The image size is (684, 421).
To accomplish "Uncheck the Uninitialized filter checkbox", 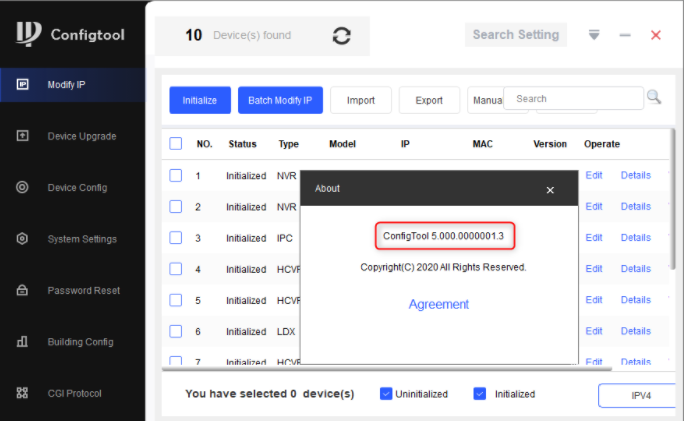I will click(x=386, y=394).
